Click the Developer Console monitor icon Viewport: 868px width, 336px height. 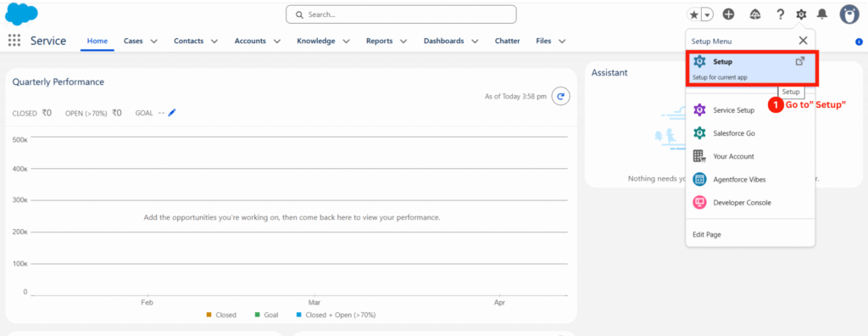(x=699, y=203)
